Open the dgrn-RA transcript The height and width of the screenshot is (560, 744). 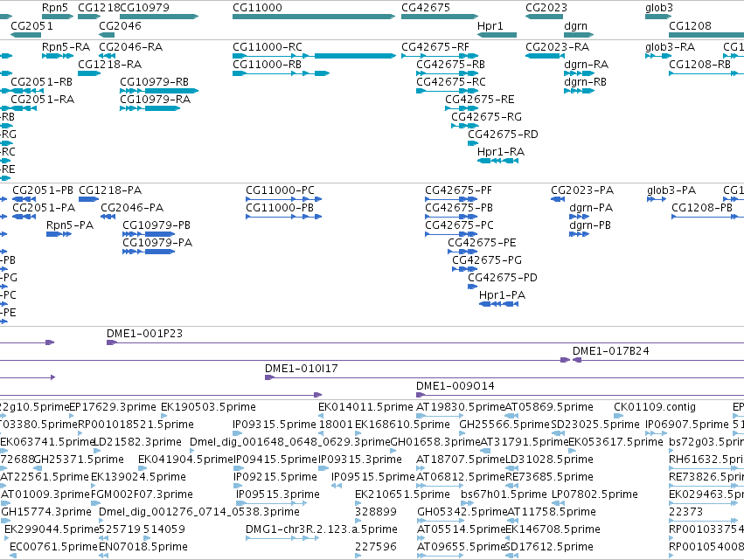tap(579, 73)
